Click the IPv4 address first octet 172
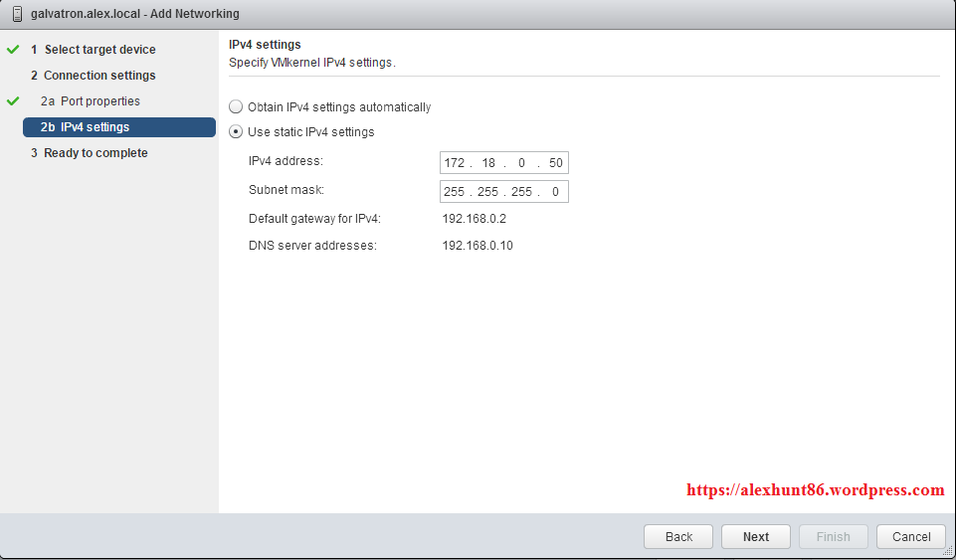This screenshot has width=956, height=560. point(455,163)
